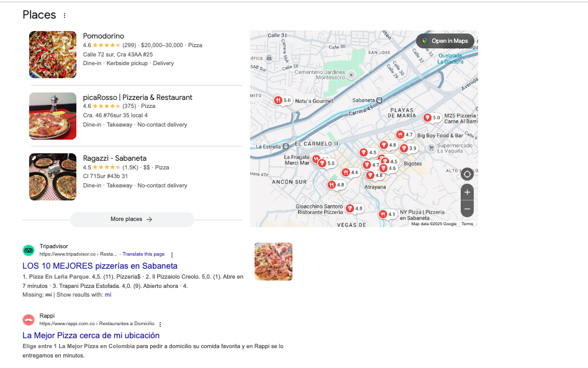
Task: Zoom in on the map
Action: click(x=467, y=192)
